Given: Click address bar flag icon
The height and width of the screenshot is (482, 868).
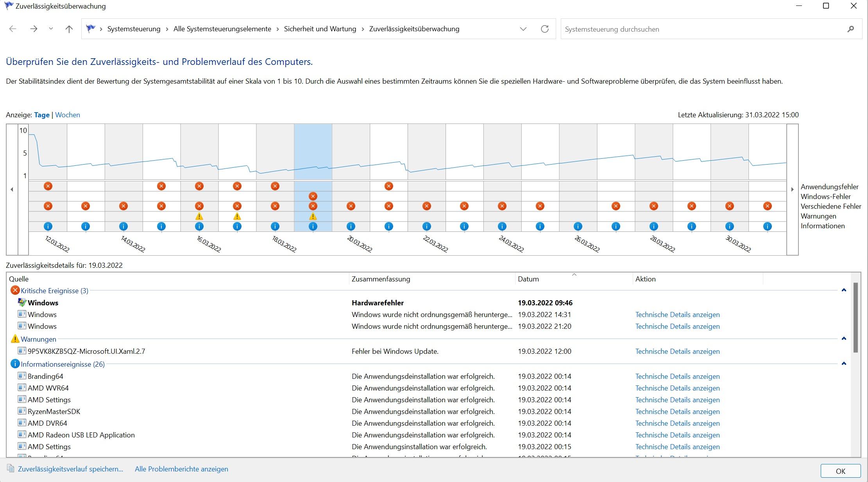Looking at the screenshot, I should click(91, 29).
